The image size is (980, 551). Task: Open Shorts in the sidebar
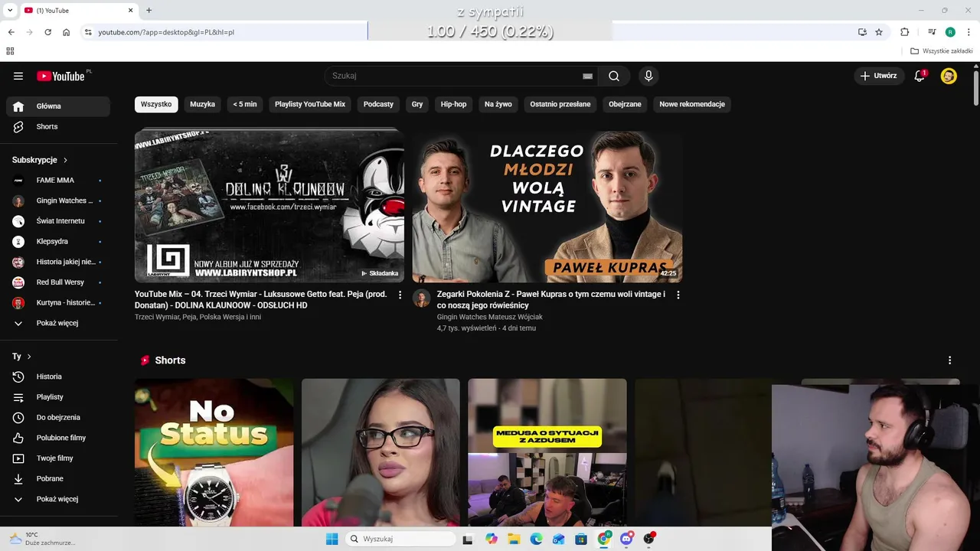58,126
